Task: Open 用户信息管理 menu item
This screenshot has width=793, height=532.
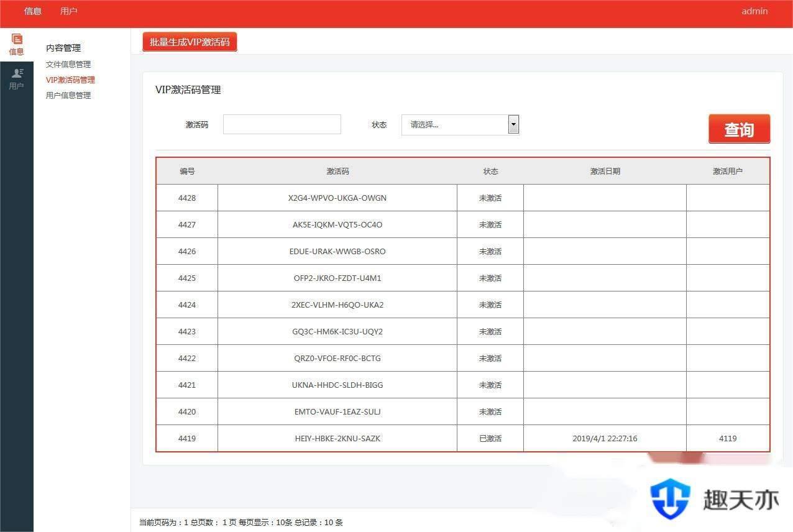Action: (x=68, y=95)
